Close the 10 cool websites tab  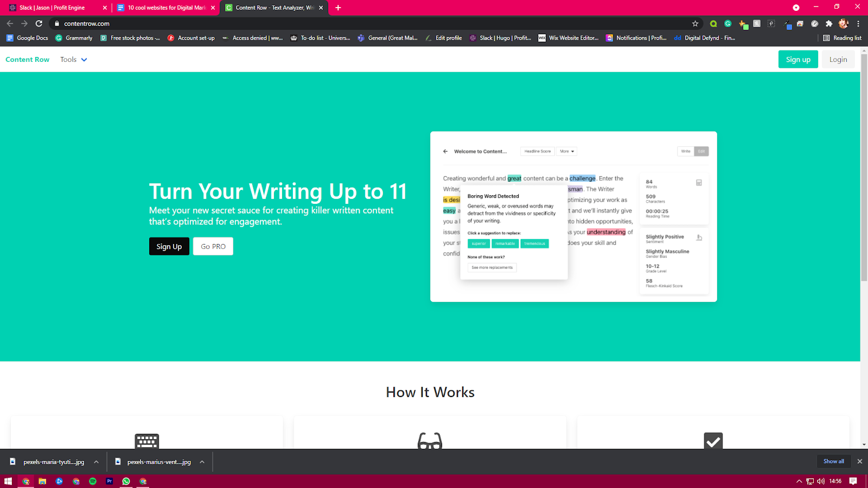pyautogui.click(x=213, y=8)
